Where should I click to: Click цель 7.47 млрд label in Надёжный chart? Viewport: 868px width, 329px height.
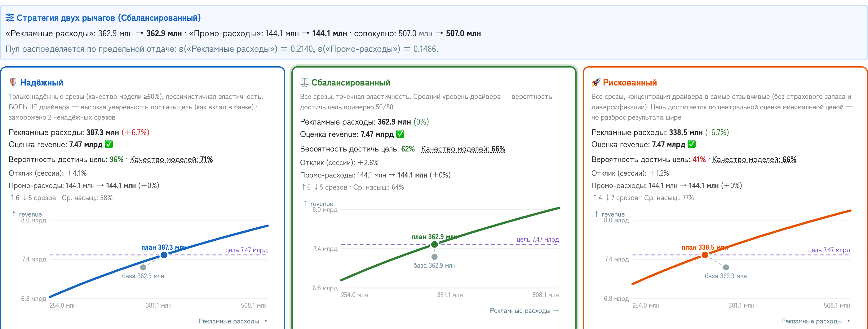246,250
